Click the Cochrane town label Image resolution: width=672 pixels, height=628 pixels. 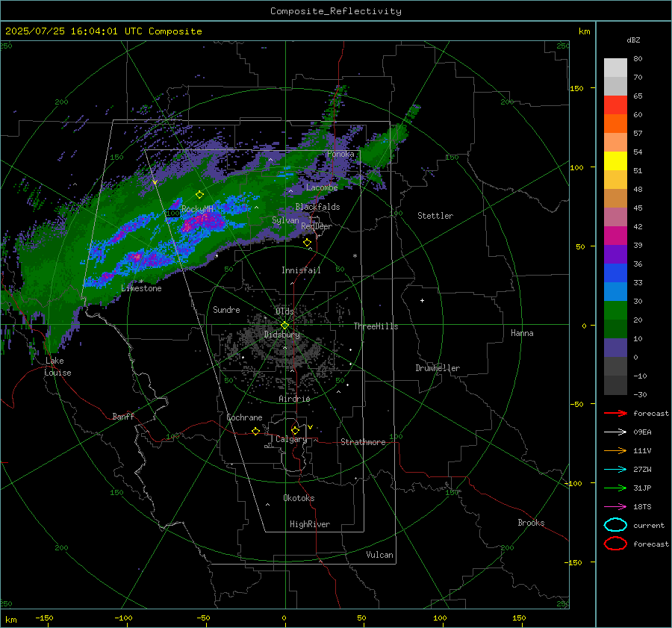click(244, 417)
